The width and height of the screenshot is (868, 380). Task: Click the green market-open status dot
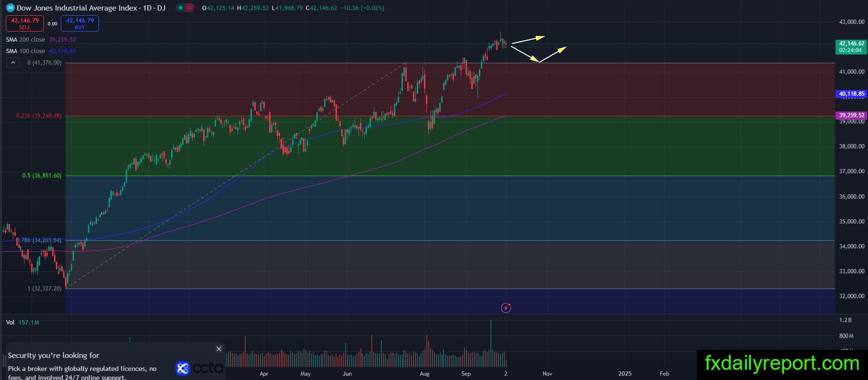coord(180,8)
